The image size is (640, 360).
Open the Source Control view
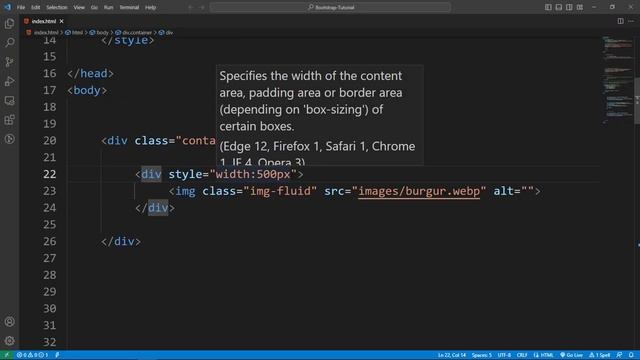point(9,62)
